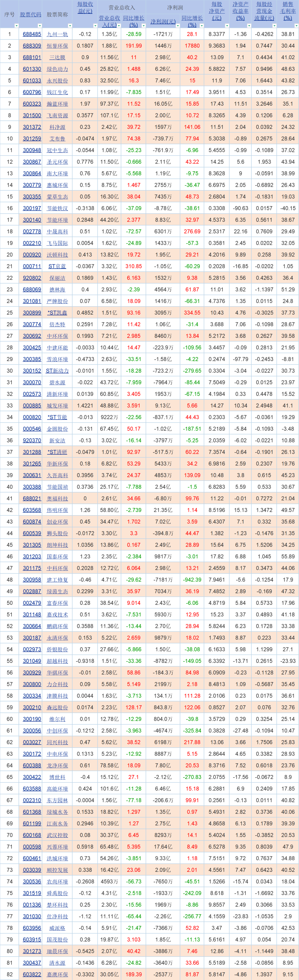299x980 pixels.
Task: Open stock code link 920802
Action: pyautogui.click(x=32, y=278)
